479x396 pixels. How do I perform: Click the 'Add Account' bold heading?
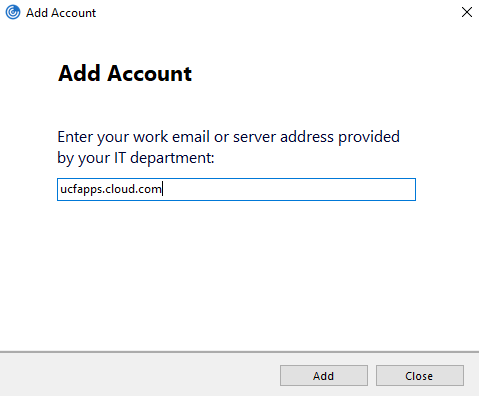[125, 73]
